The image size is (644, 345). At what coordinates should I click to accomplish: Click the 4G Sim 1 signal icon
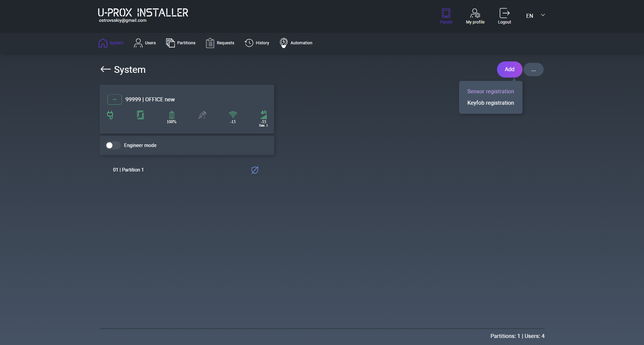tap(263, 118)
